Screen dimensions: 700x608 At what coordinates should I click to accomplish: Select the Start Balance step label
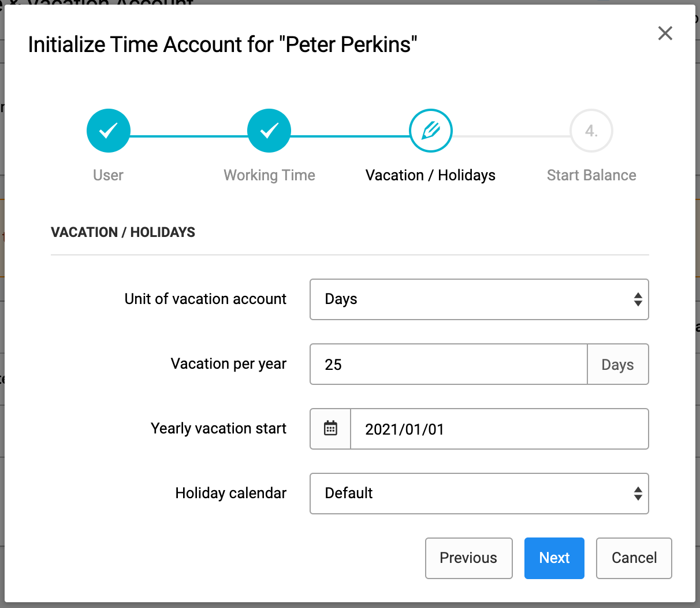(591, 175)
